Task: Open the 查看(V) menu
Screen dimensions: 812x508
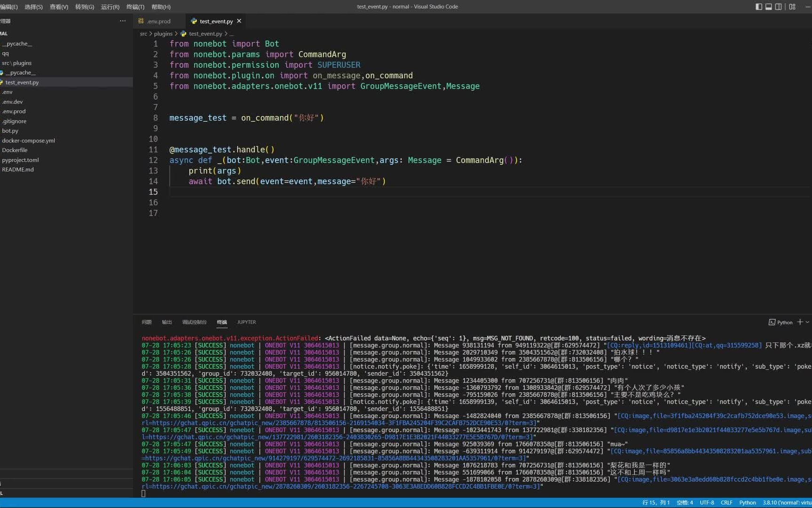Action: tap(59, 7)
